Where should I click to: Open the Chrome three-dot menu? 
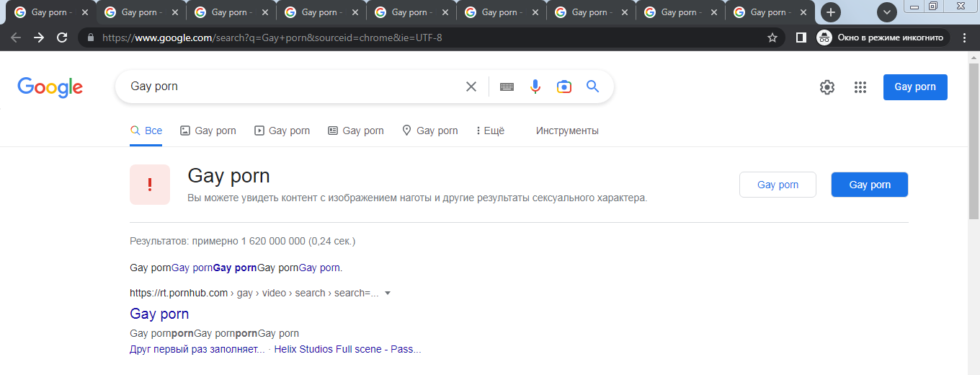point(965,37)
